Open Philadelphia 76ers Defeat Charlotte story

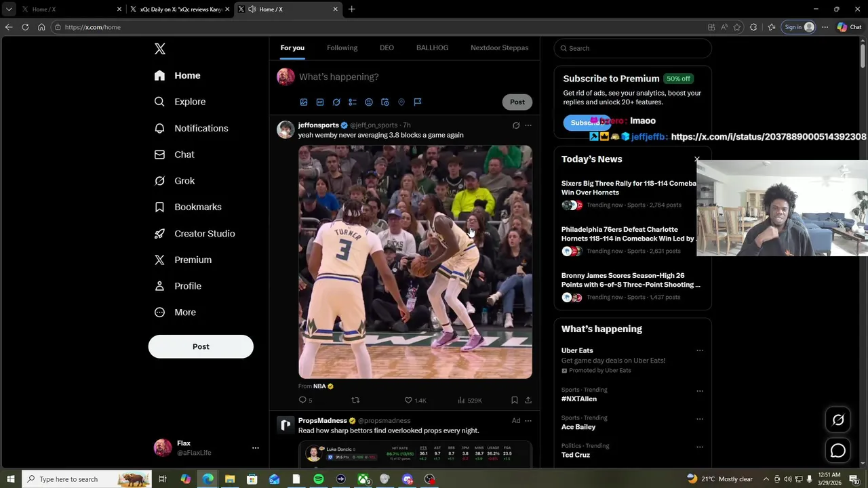point(629,234)
